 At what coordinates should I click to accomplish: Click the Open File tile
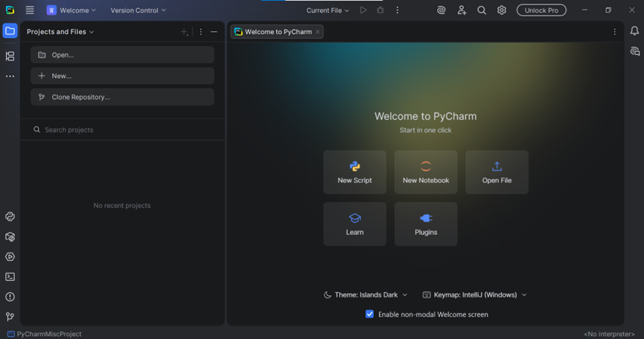click(497, 172)
